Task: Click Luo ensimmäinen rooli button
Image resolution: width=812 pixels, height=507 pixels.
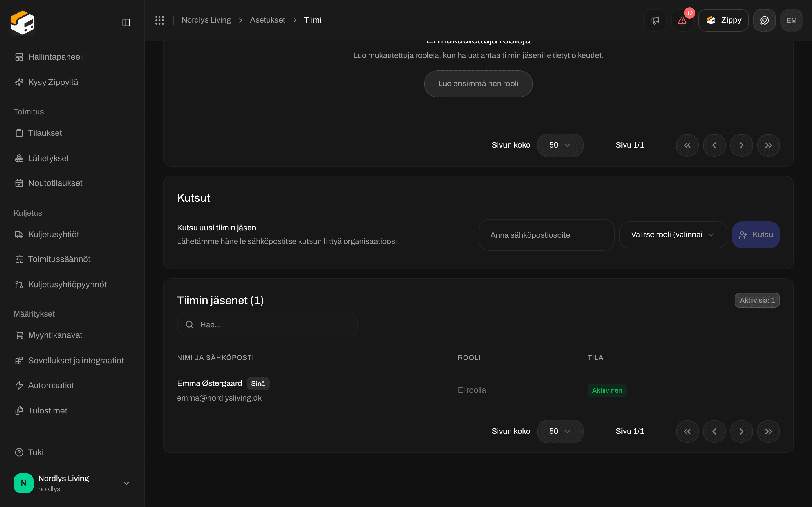Action: (x=478, y=84)
